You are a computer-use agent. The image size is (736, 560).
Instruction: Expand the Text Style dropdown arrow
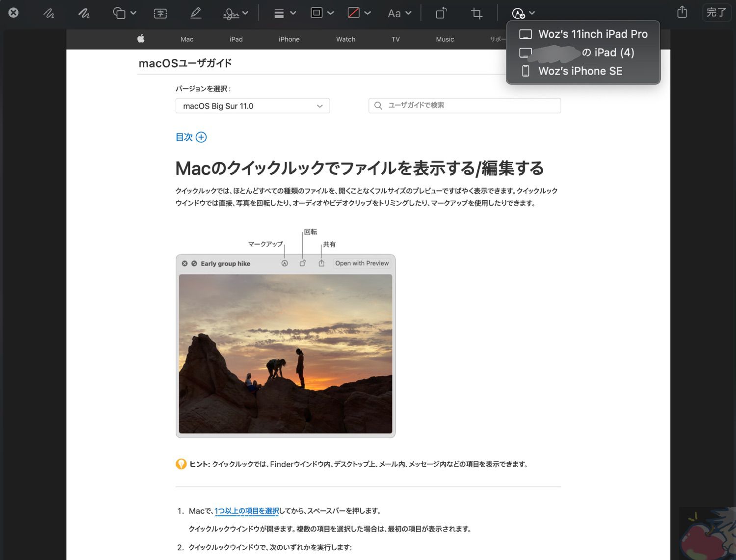tap(409, 13)
